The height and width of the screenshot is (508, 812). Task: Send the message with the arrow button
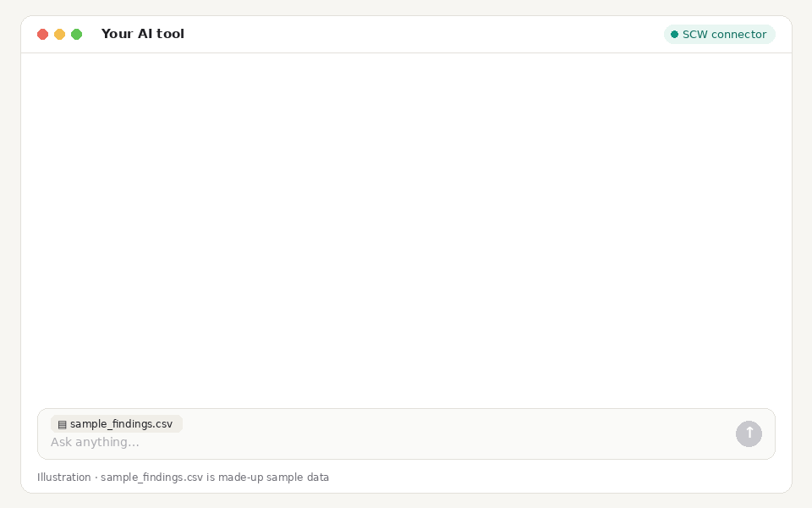click(749, 433)
